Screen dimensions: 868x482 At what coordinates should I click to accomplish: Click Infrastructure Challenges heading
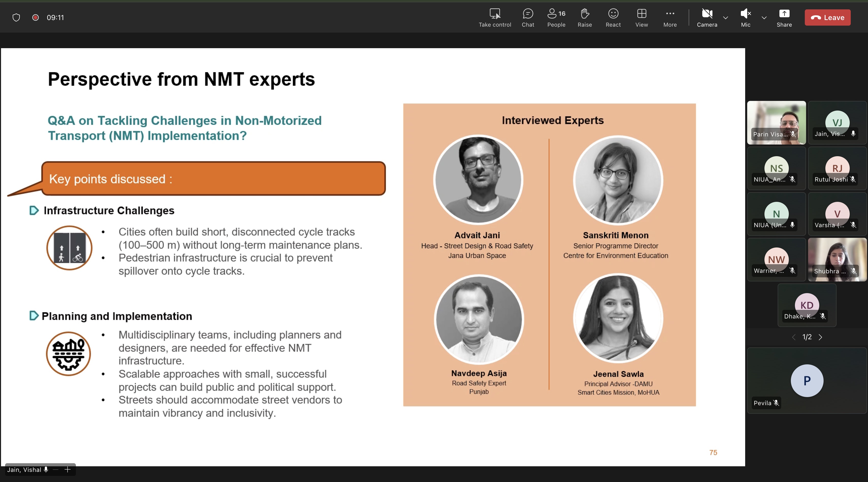pos(109,210)
